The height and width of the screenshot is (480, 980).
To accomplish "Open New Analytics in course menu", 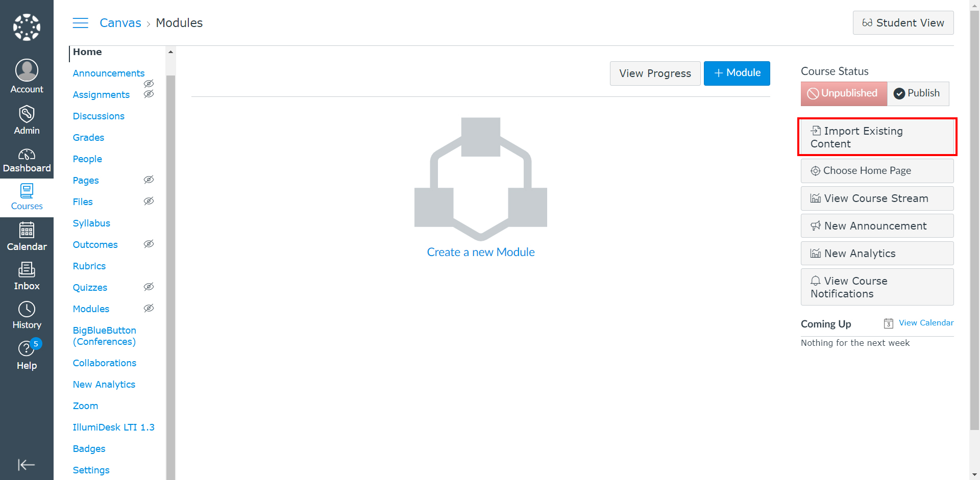I will click(104, 385).
